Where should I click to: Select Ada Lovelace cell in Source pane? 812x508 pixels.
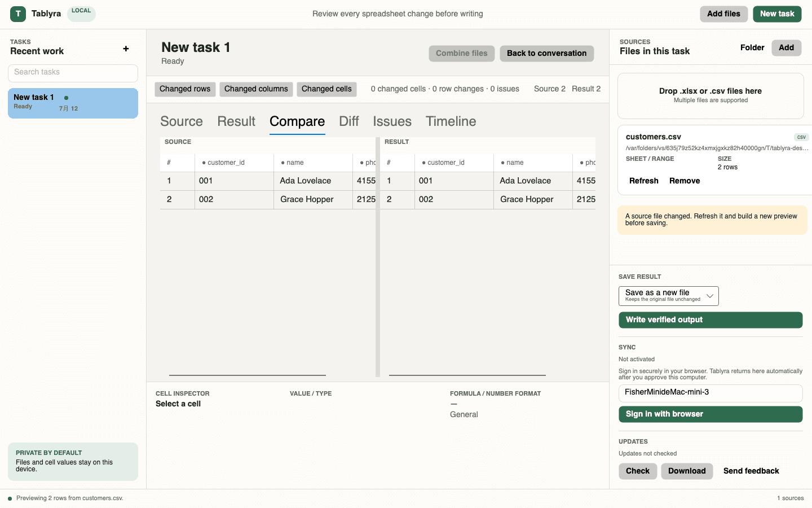313,181
